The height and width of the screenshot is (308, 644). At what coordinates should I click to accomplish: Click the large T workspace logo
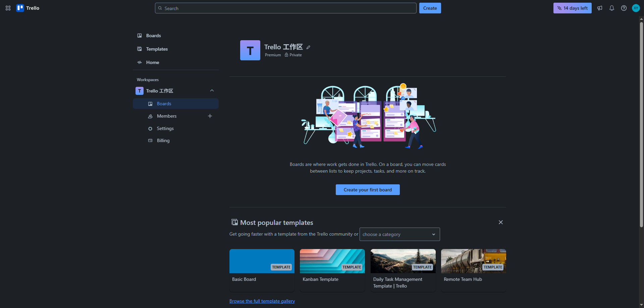(x=250, y=50)
